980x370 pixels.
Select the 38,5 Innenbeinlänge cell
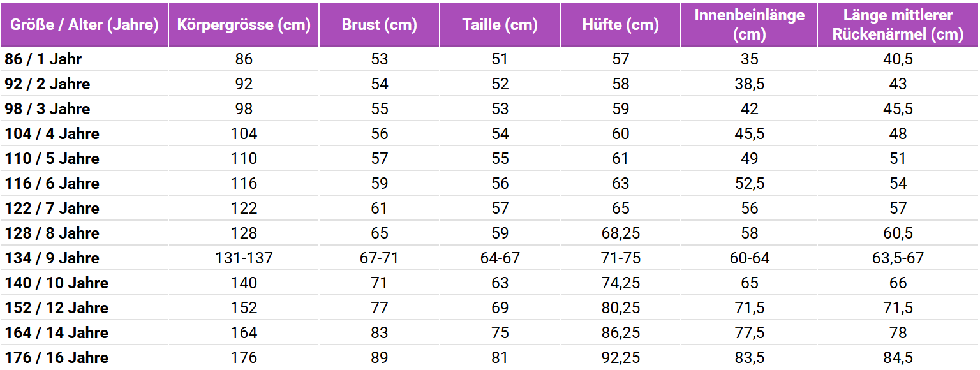coord(750,84)
